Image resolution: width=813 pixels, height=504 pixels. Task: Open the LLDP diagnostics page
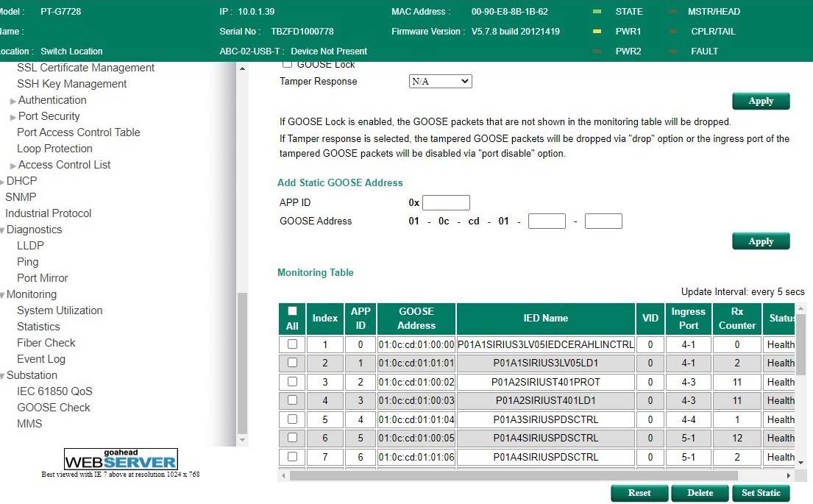coord(31,245)
